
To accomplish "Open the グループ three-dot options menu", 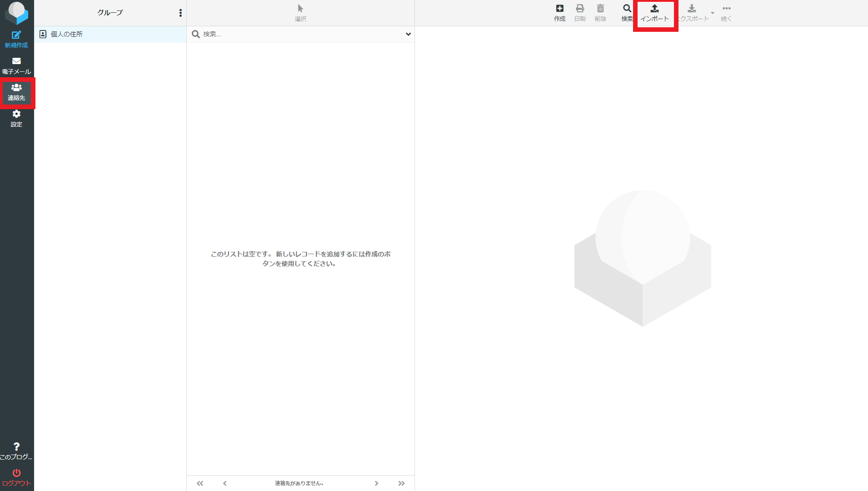I will (180, 13).
